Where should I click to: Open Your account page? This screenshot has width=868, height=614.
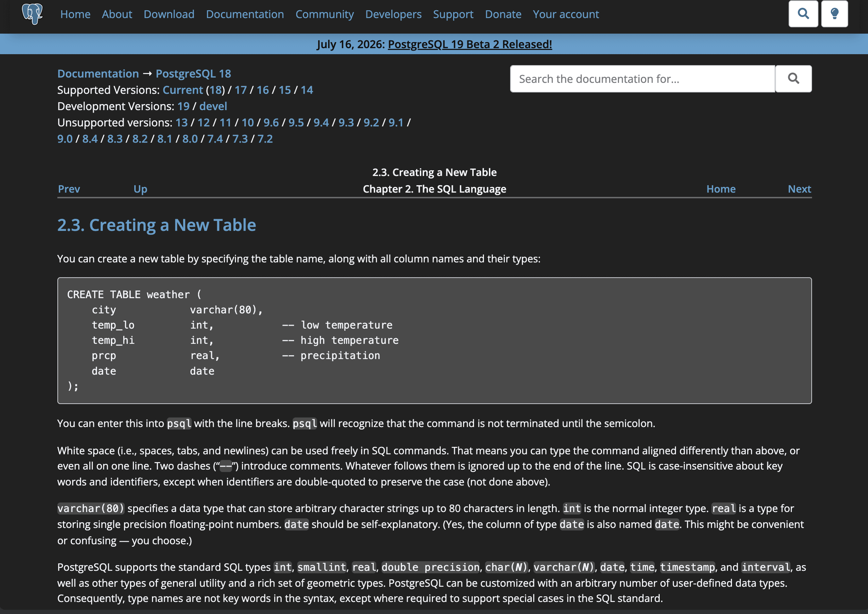(566, 15)
